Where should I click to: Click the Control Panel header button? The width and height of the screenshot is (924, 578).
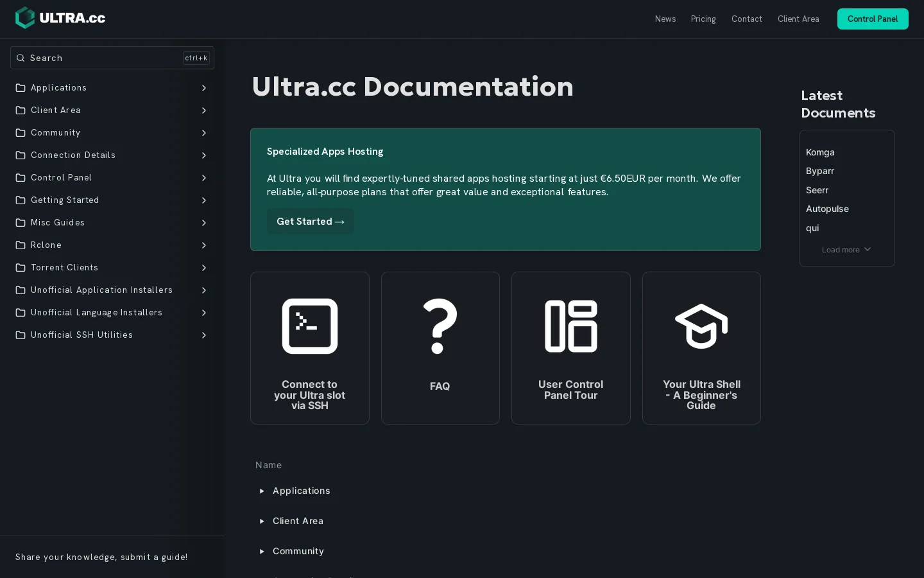click(x=873, y=19)
